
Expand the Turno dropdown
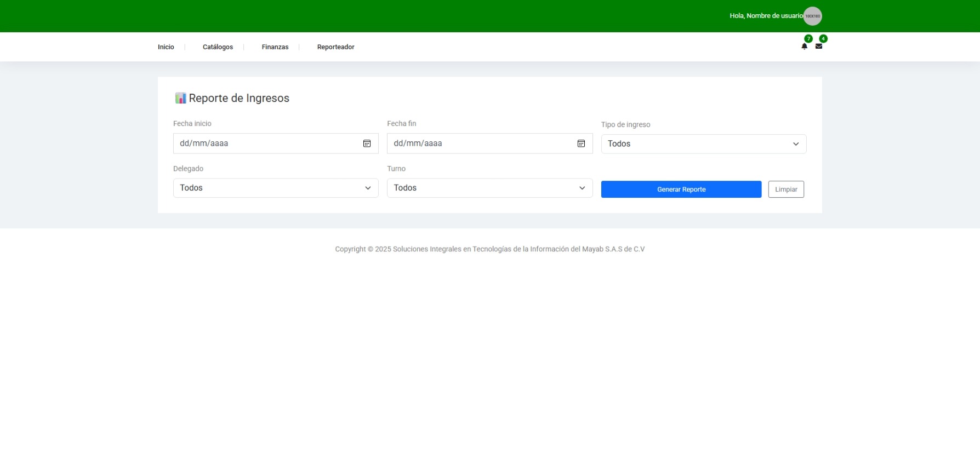(489, 188)
